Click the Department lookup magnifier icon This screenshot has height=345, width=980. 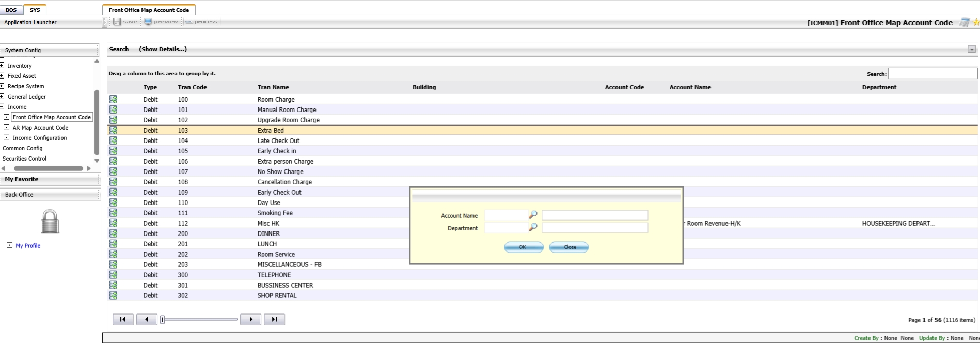(x=533, y=227)
